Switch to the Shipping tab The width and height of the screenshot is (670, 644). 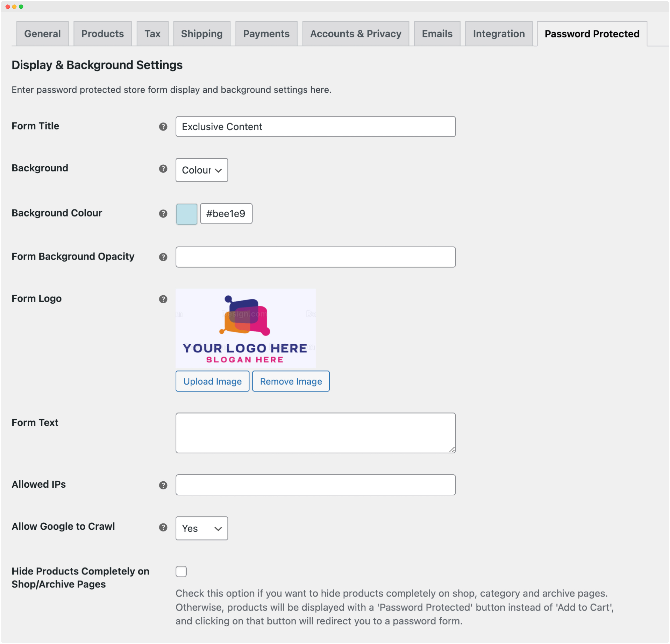tap(201, 33)
